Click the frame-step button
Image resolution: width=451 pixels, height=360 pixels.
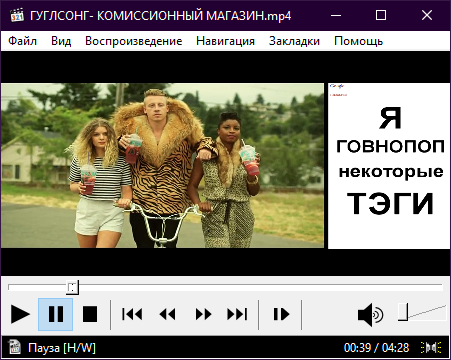pyautogui.click(x=281, y=314)
